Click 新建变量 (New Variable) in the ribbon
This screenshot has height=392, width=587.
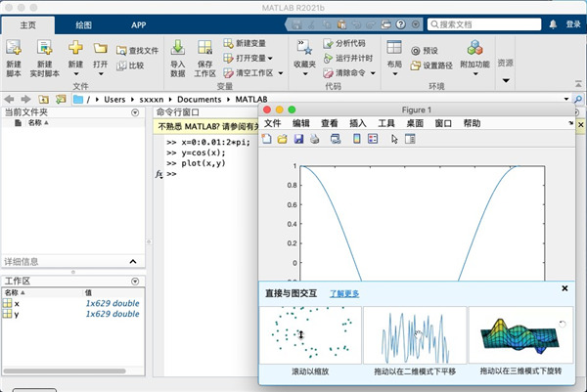coord(245,43)
